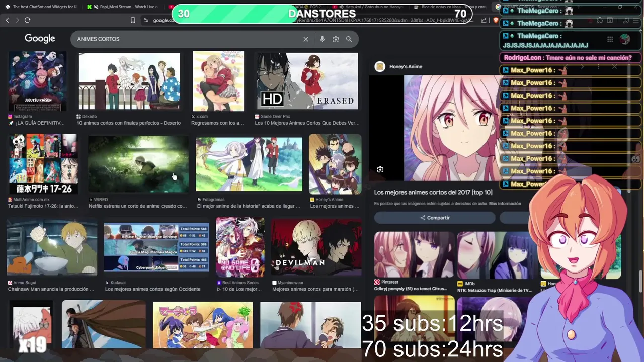644x362 pixels.
Task: Open Honey's Anime Los mejores animes thumbnail
Action: 335,164
